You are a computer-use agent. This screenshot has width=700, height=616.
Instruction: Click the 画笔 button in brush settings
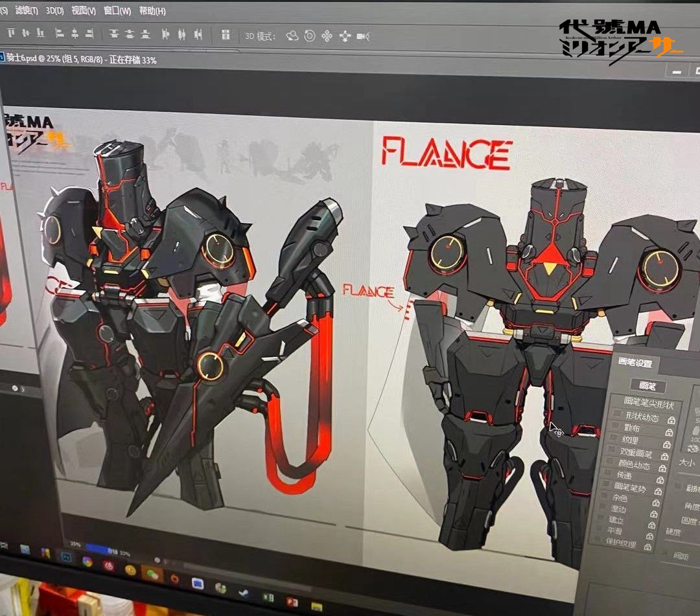pos(647,386)
